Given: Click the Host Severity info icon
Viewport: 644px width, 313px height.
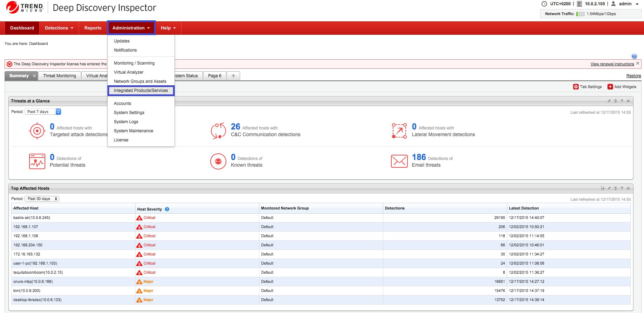Looking at the screenshot, I should 167,209.
